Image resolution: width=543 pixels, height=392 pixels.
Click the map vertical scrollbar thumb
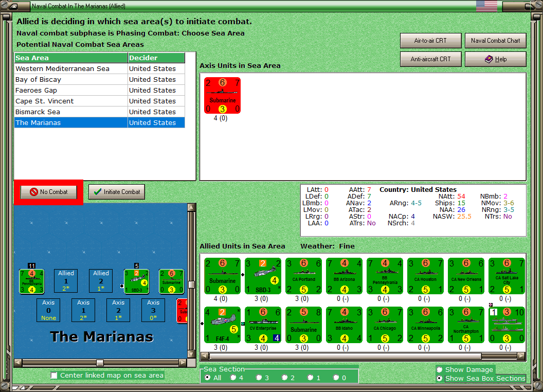click(191, 284)
